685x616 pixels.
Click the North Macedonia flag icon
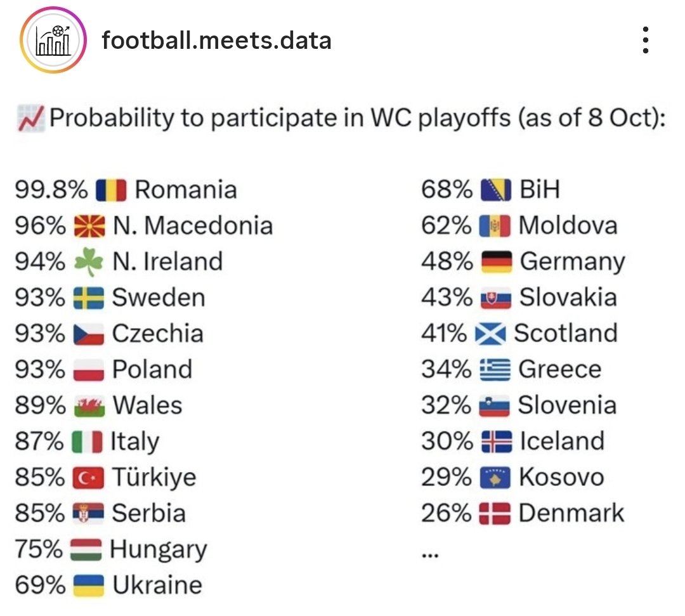click(x=89, y=226)
